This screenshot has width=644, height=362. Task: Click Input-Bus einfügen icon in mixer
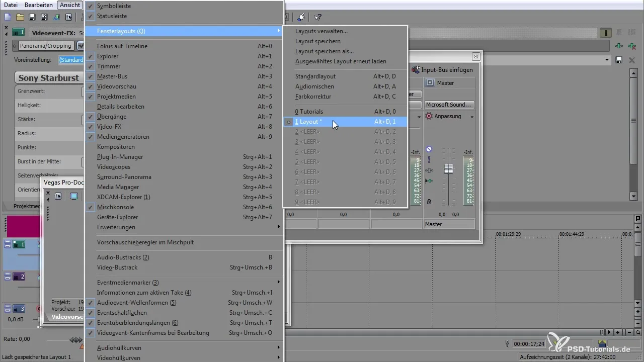[x=416, y=70]
